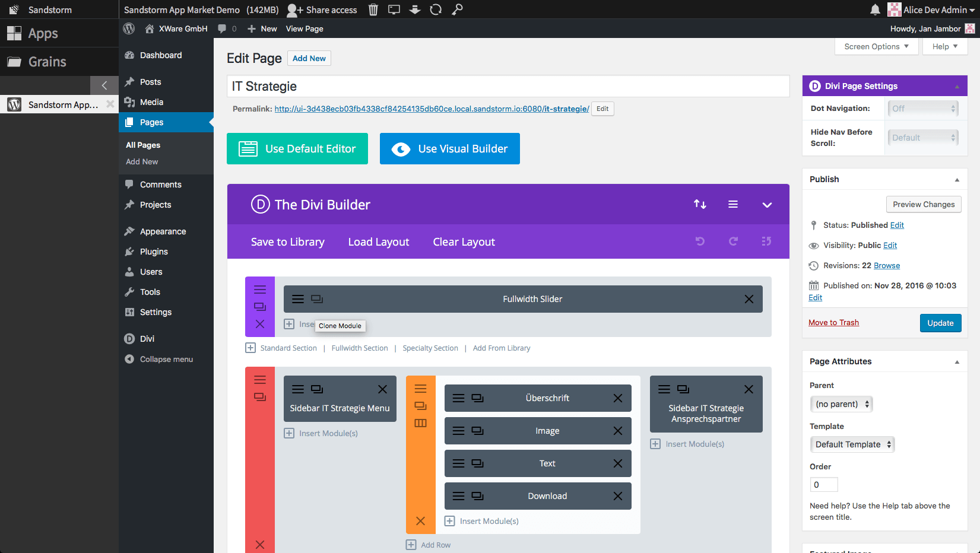Collapse the Sandstorm sidebar with the arrow
This screenshot has height=553, width=980.
(104, 85)
